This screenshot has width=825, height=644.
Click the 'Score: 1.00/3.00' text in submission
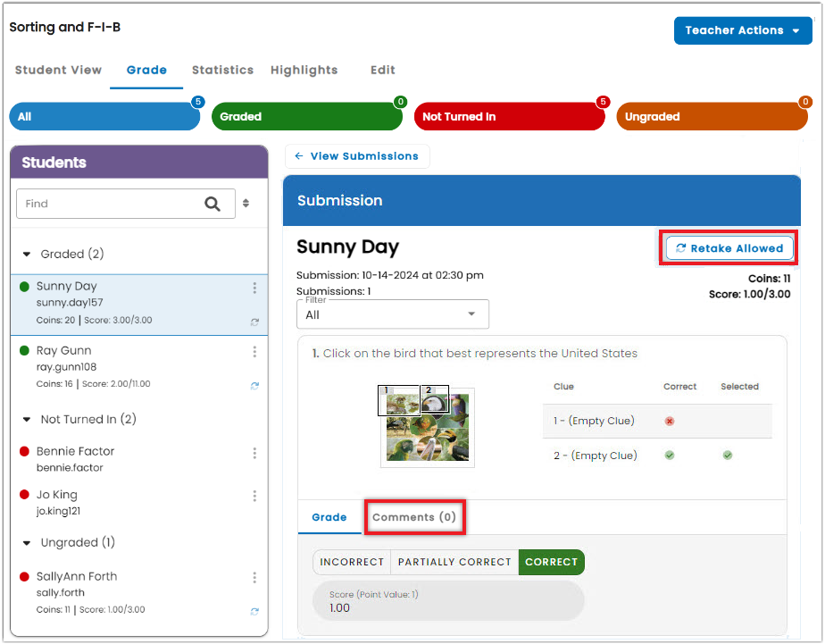(x=749, y=294)
